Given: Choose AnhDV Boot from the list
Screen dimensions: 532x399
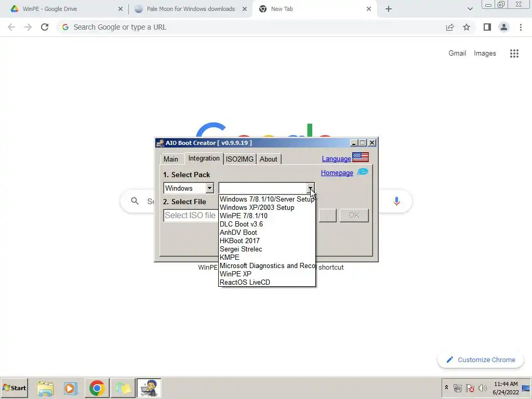Looking at the screenshot, I should [x=238, y=232].
